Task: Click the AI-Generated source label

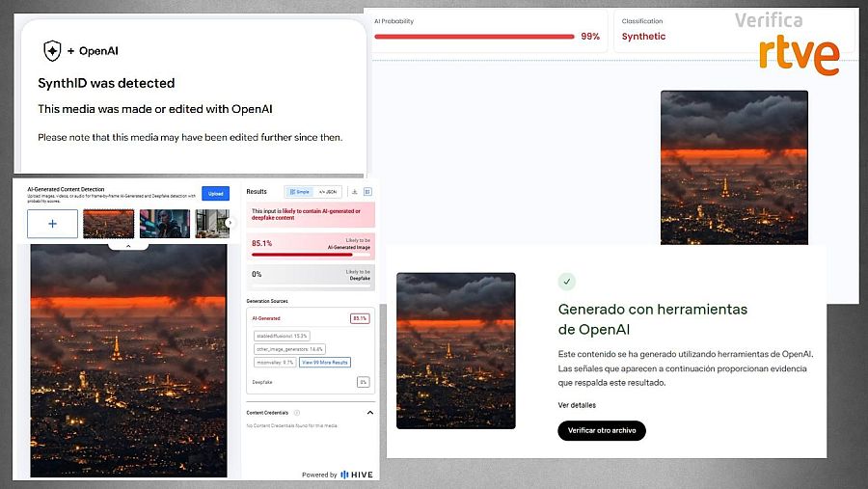Action: (266, 318)
